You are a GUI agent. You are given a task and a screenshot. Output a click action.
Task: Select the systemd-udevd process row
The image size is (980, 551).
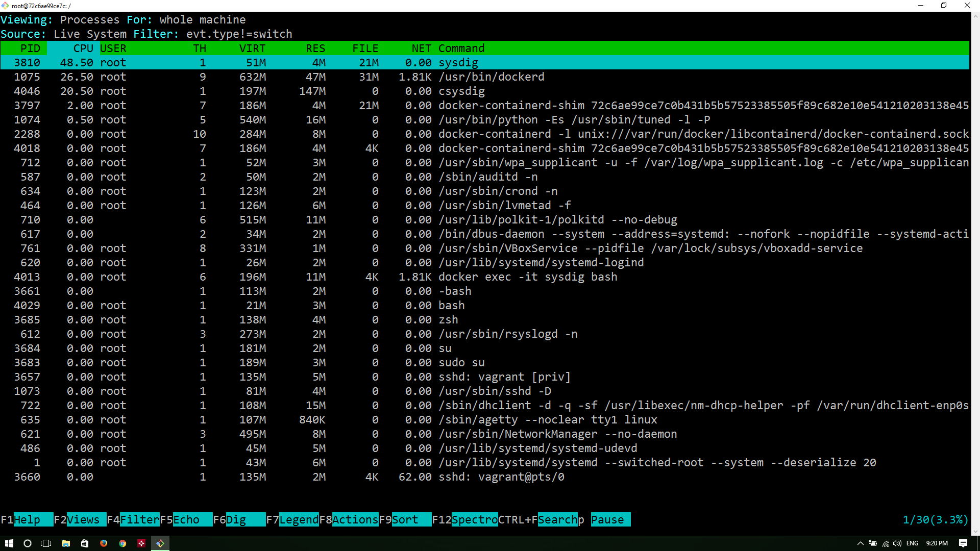click(485, 448)
